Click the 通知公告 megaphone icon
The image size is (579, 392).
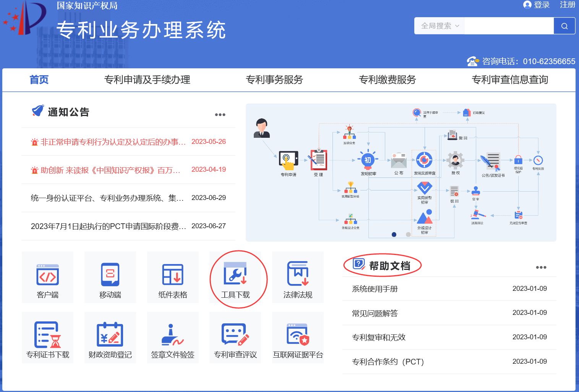coord(37,111)
